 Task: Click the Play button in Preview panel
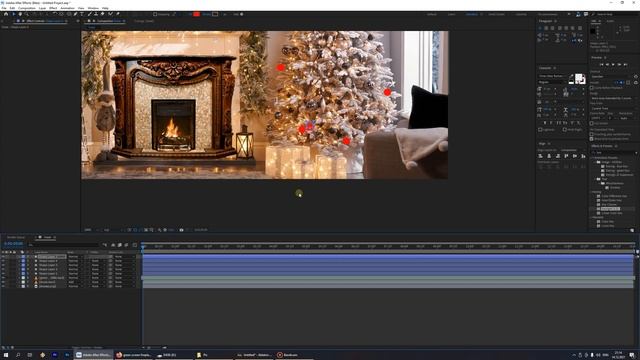613,64
